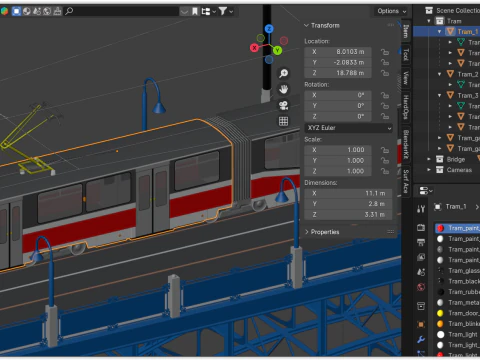Viewport: 480px width, 360px height.
Task: Lock the Scale Z value
Action: (385, 171)
